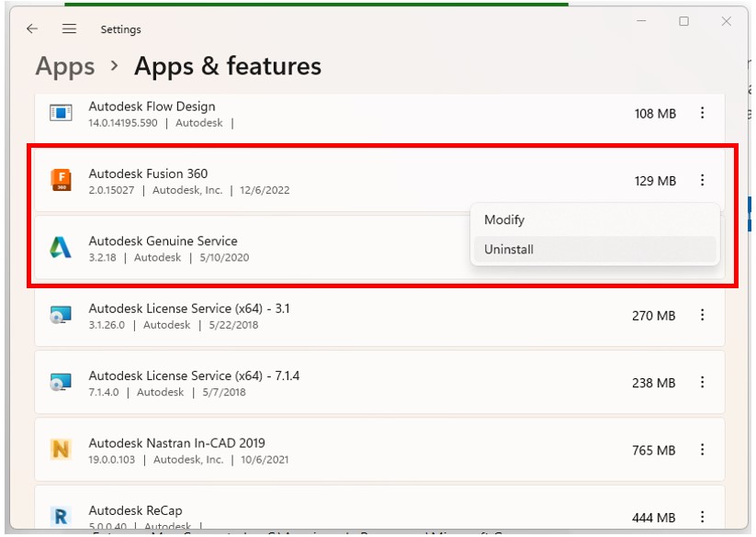Open more options for Autodesk Fusion 360

point(702,180)
